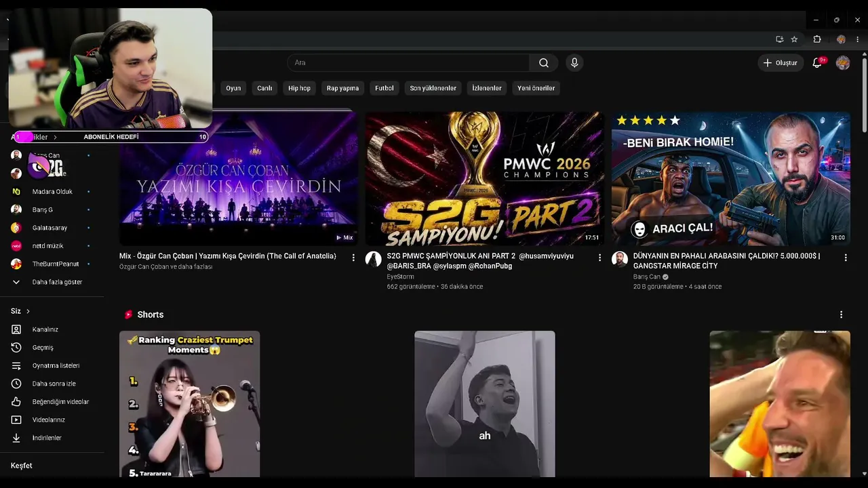
Task: Open the EyeStorm channel name link
Action: tap(400, 277)
